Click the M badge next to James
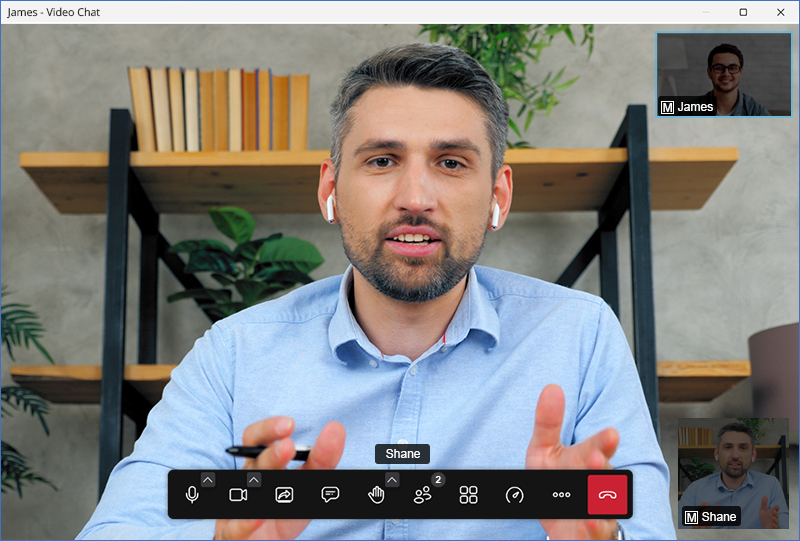Viewport: 800px width, 541px height. point(667,107)
